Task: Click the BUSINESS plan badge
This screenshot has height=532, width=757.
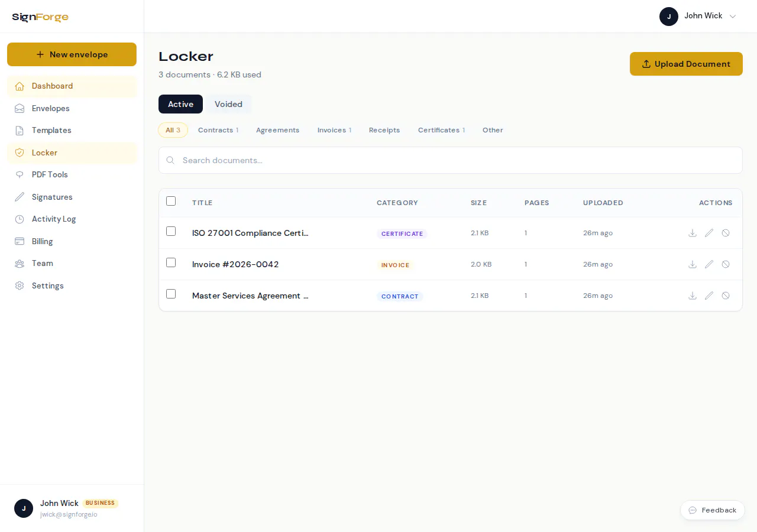Action: [x=100, y=503]
